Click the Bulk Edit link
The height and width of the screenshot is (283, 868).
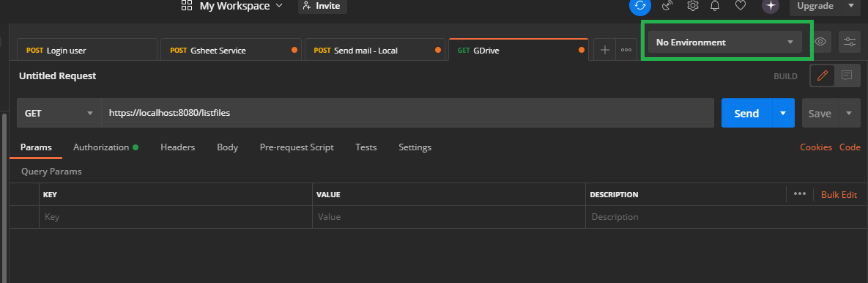pos(839,194)
